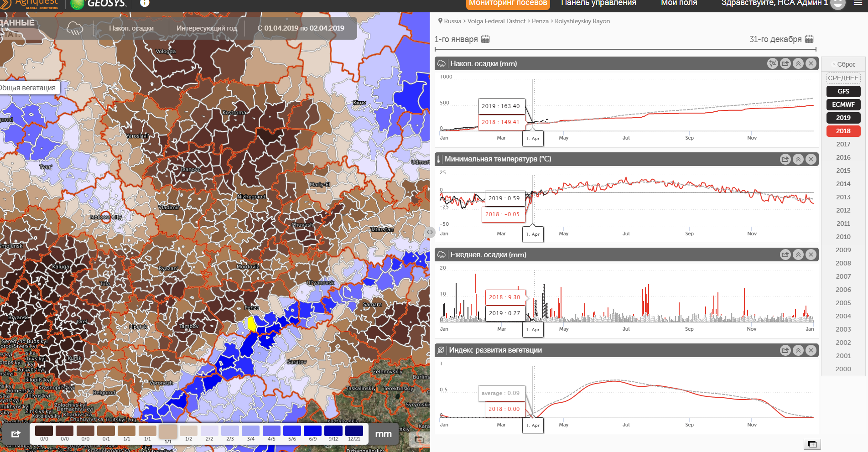Toggle the СРЕДНЕЕ average series
The image size is (868, 452).
pos(843,78)
